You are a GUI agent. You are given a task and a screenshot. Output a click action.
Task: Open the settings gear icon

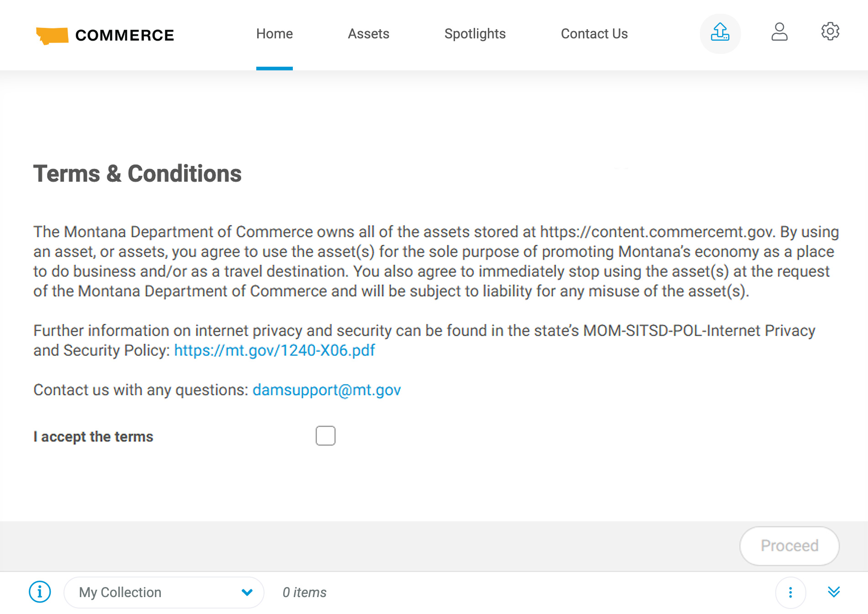click(x=830, y=32)
